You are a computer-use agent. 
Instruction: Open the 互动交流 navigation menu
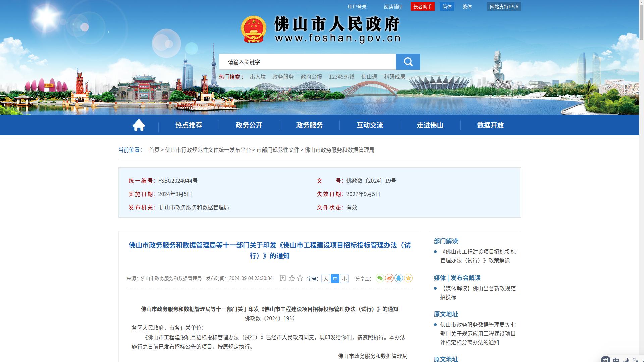click(x=370, y=125)
